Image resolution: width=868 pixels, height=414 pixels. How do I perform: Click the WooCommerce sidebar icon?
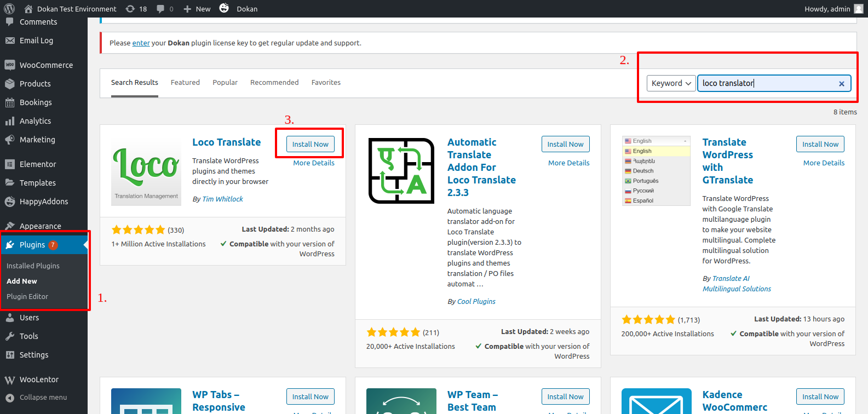click(x=10, y=65)
